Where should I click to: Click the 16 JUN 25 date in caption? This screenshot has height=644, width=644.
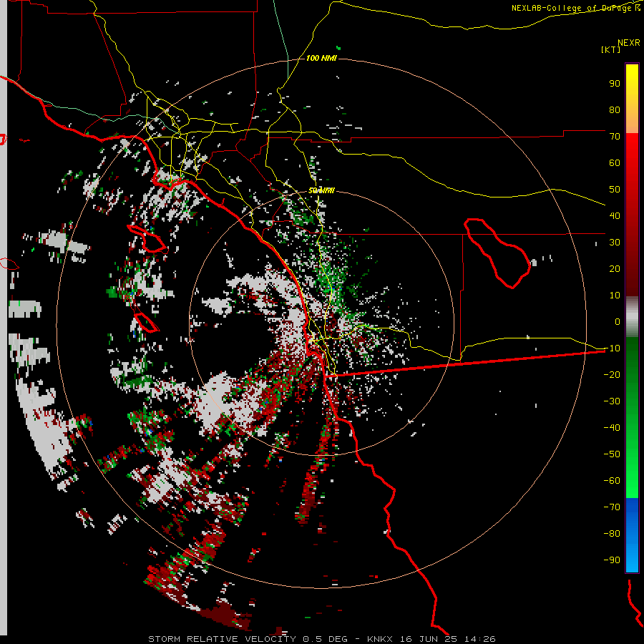point(429,639)
